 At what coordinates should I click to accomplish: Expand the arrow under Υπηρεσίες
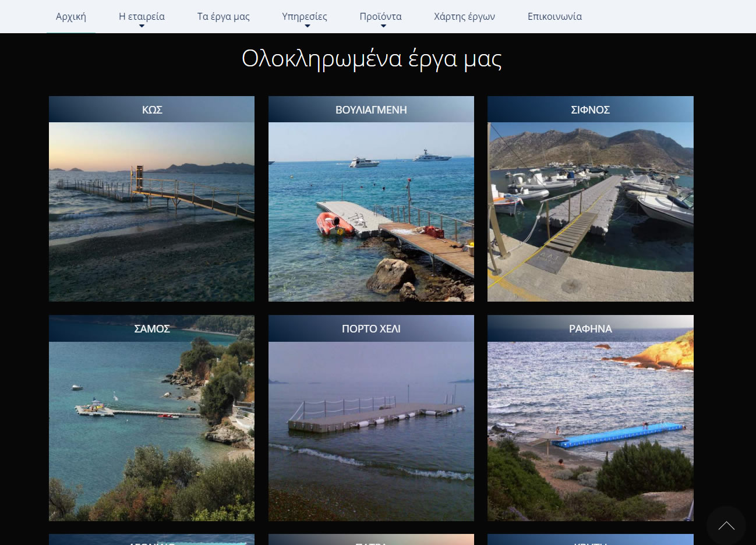click(x=307, y=26)
